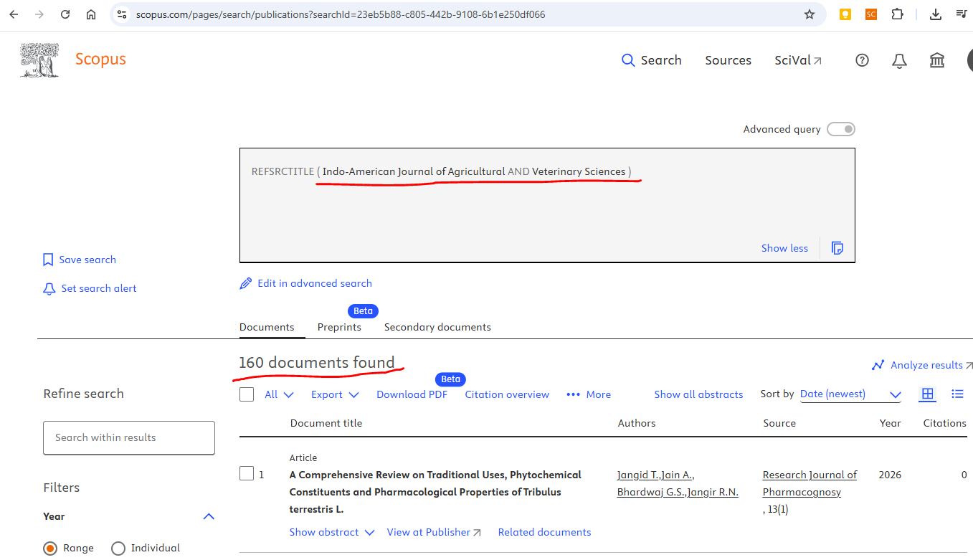
Task: Expand Show abstract for result 1
Action: pos(332,532)
